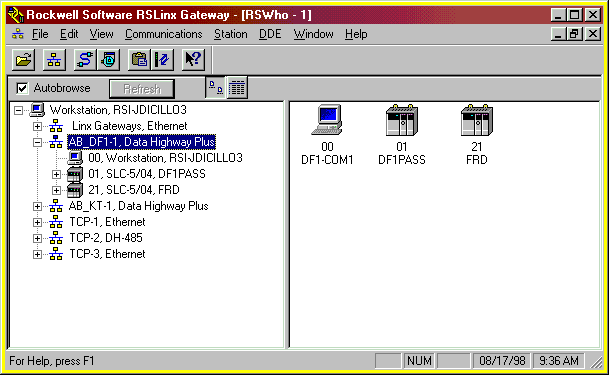Open the View menu
This screenshot has height=377, width=612.
(x=101, y=34)
